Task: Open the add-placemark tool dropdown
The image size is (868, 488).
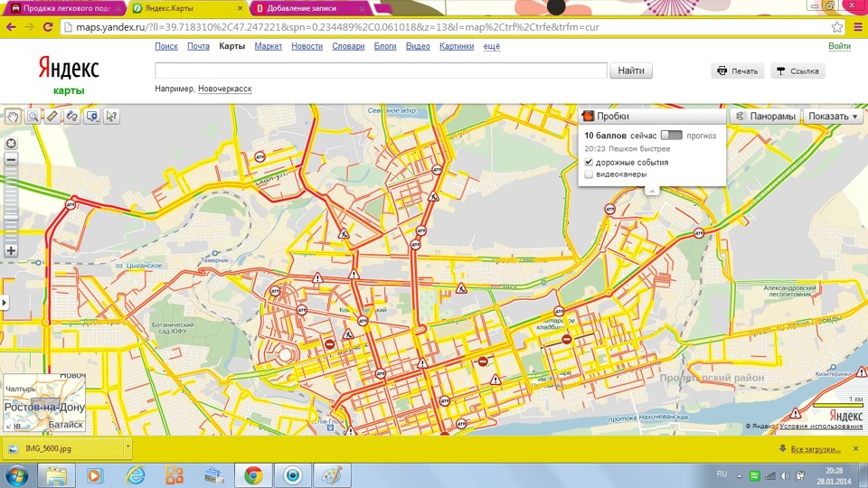Action: coord(92,117)
